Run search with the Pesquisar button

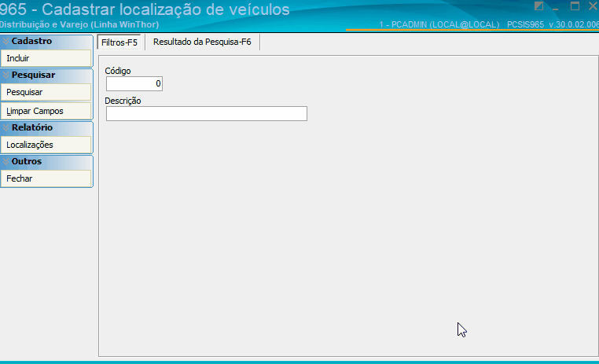(46, 93)
